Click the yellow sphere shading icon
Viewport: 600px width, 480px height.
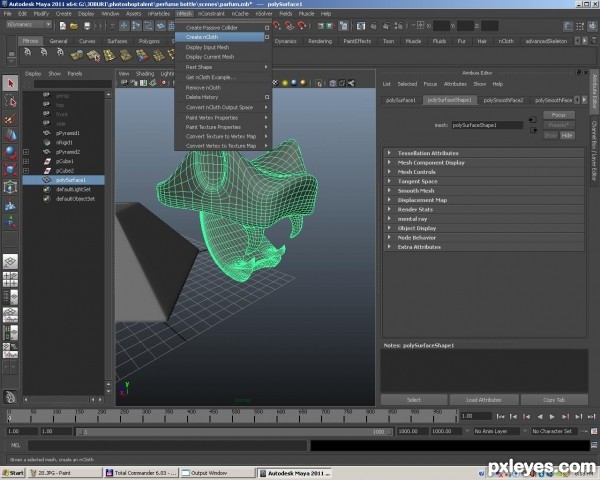pos(285,83)
